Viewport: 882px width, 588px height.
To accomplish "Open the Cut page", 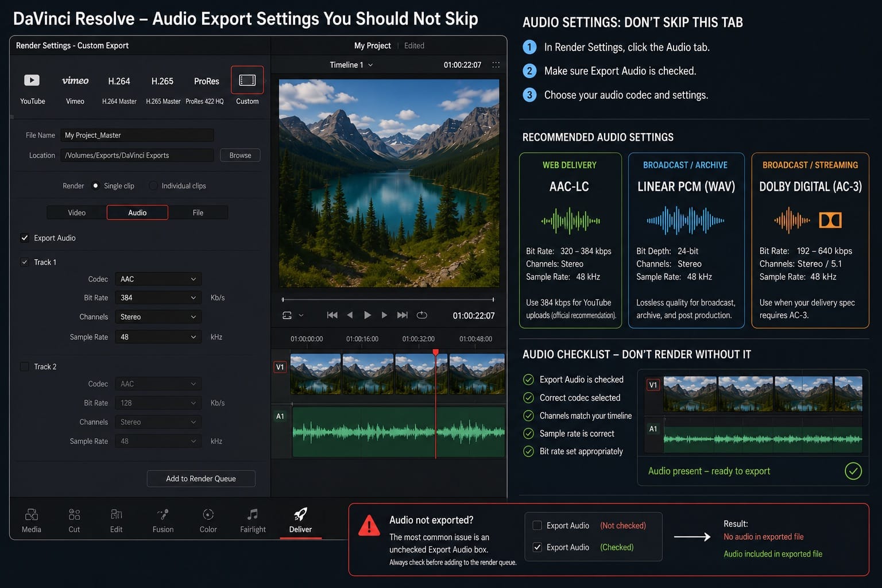I will tap(74, 520).
